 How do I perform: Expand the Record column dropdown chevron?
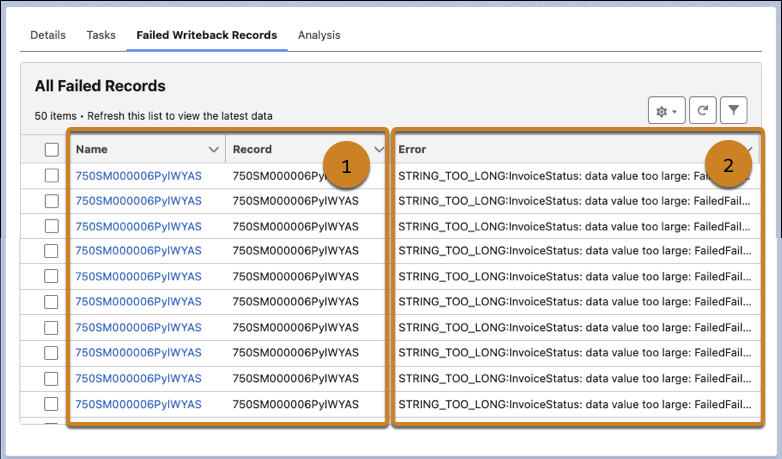(x=379, y=149)
